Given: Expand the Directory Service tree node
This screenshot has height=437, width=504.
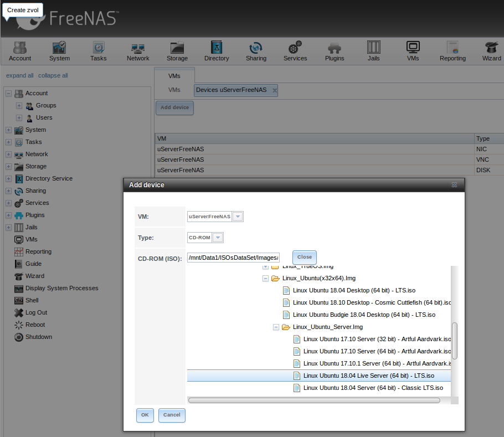Looking at the screenshot, I should [9, 179].
